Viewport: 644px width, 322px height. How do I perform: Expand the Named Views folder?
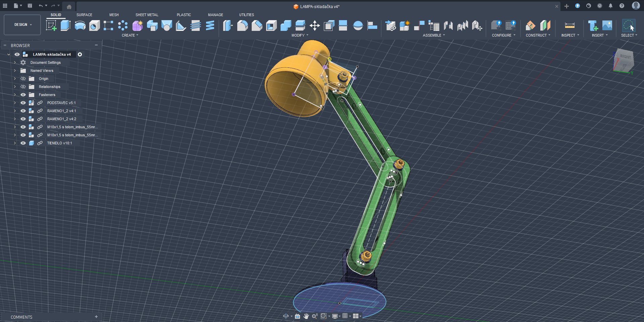pyautogui.click(x=15, y=71)
